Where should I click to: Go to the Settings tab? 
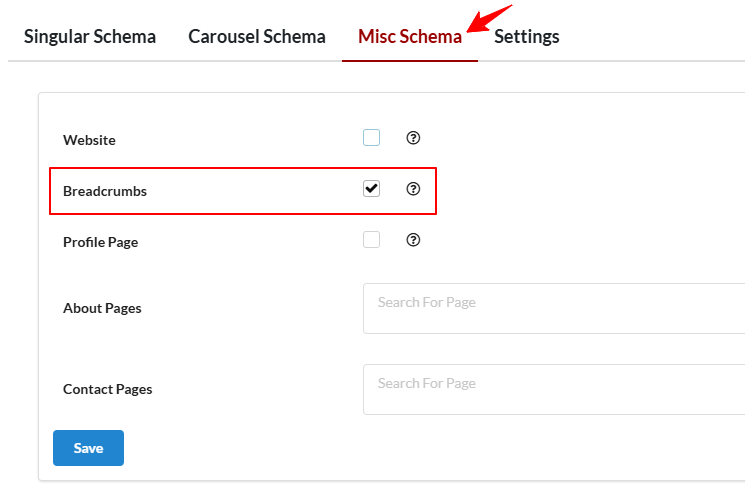tap(526, 37)
